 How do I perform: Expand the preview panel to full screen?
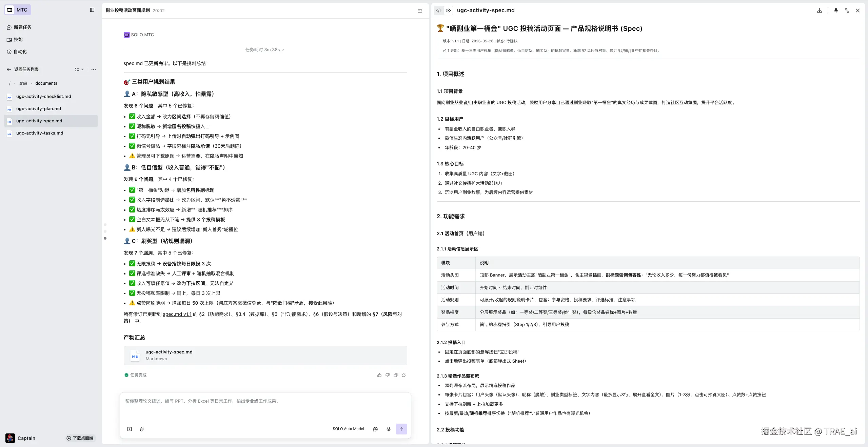847,11
